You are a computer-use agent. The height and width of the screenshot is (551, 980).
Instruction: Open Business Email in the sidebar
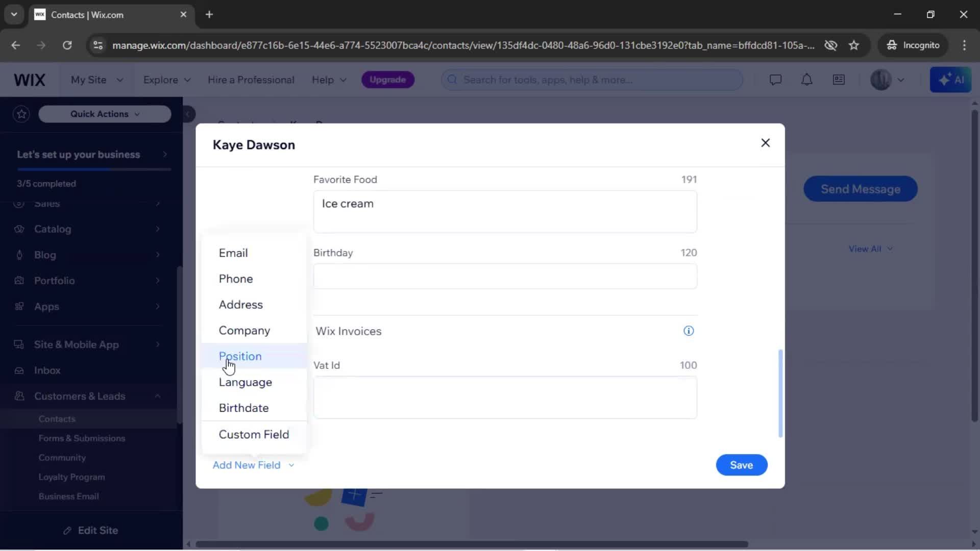68,496
